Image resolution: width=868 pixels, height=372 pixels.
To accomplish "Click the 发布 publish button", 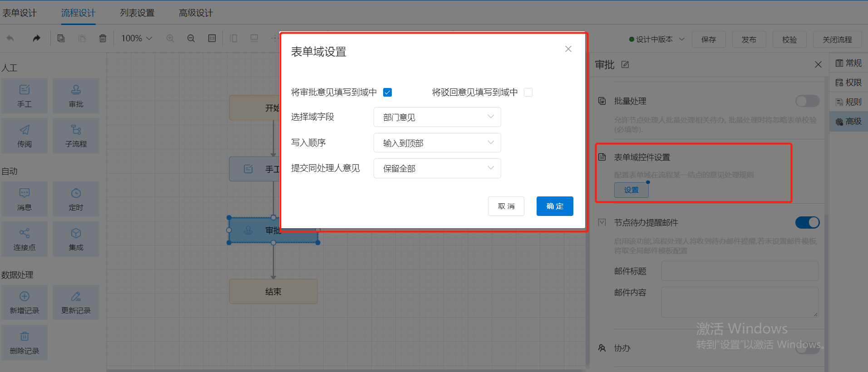I will tap(749, 39).
